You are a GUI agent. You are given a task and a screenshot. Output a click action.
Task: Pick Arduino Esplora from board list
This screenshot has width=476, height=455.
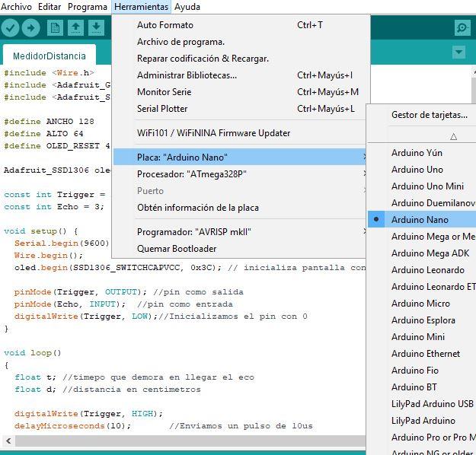(422, 320)
